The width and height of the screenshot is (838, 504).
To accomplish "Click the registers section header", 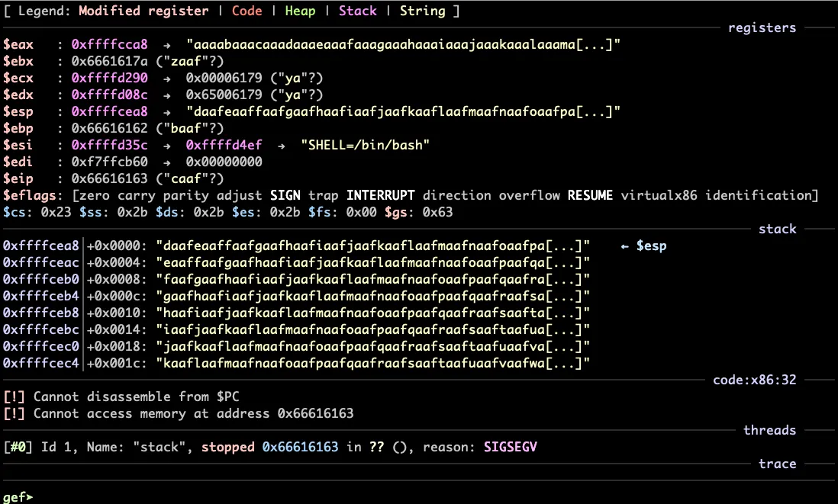I will pos(761,27).
